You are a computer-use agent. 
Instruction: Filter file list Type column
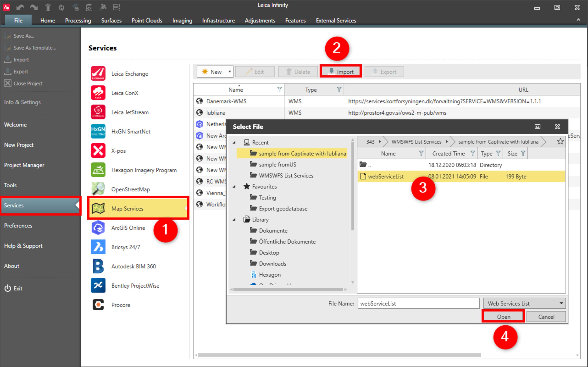(x=498, y=153)
